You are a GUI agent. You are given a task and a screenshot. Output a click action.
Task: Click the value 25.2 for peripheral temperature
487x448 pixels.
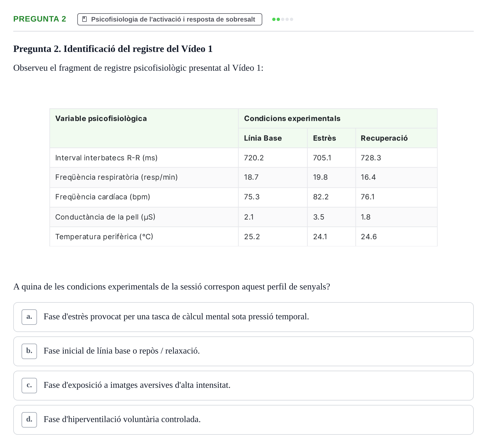pos(252,237)
